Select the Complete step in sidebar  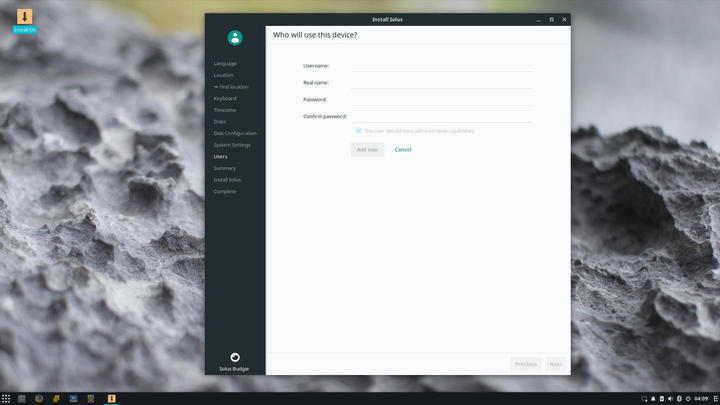click(225, 191)
